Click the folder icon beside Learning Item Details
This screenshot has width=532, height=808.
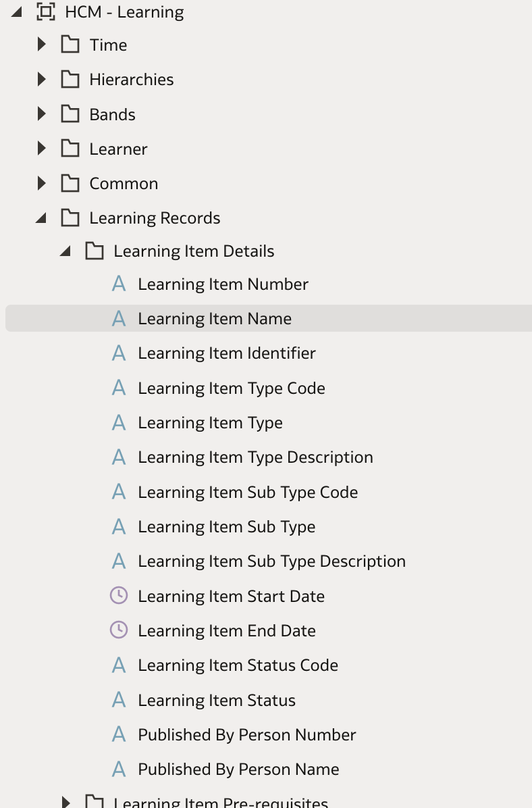coord(95,251)
